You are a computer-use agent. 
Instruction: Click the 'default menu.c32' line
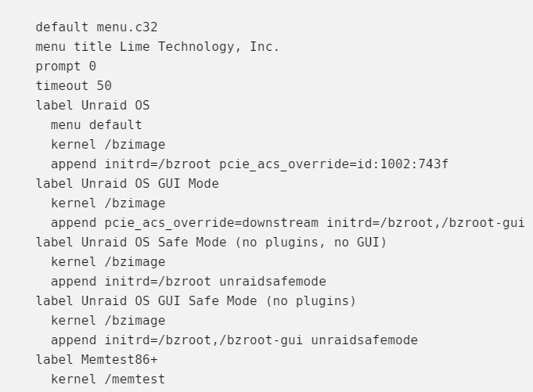click(96, 27)
